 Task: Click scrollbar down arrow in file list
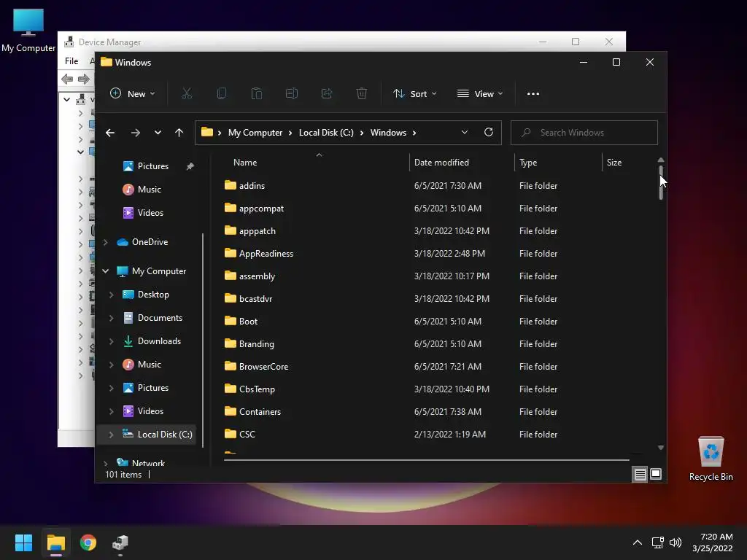[661, 448]
